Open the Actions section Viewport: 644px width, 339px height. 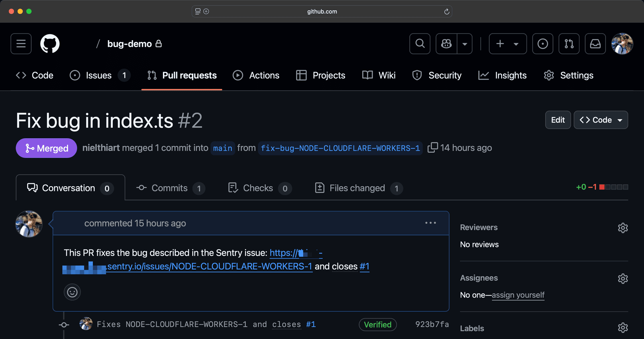pyautogui.click(x=256, y=75)
